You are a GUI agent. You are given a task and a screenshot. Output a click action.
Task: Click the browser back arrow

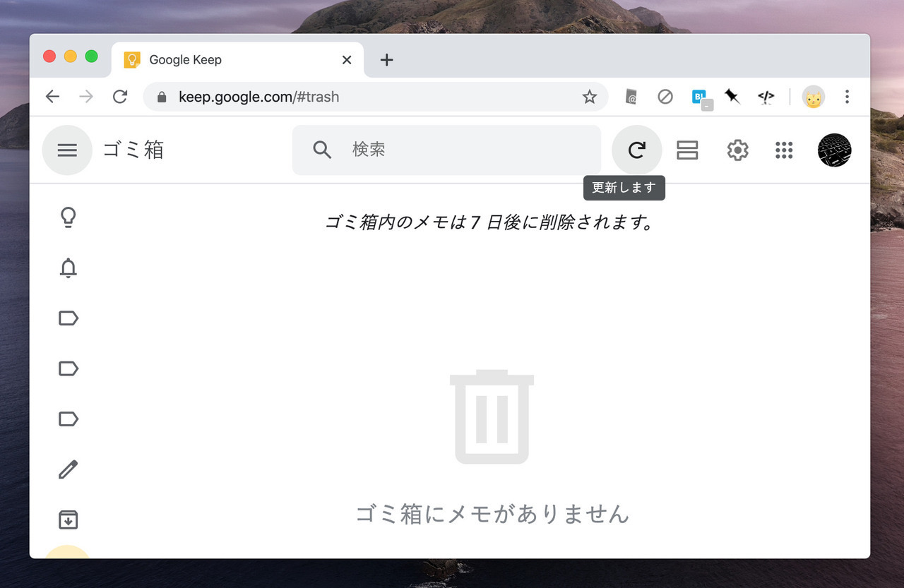(x=52, y=97)
